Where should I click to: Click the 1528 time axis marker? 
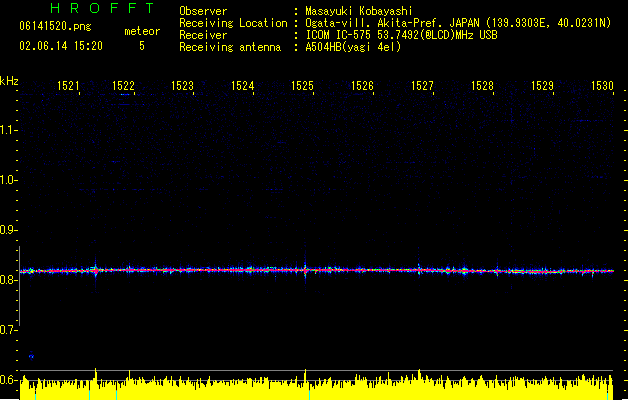click(483, 86)
